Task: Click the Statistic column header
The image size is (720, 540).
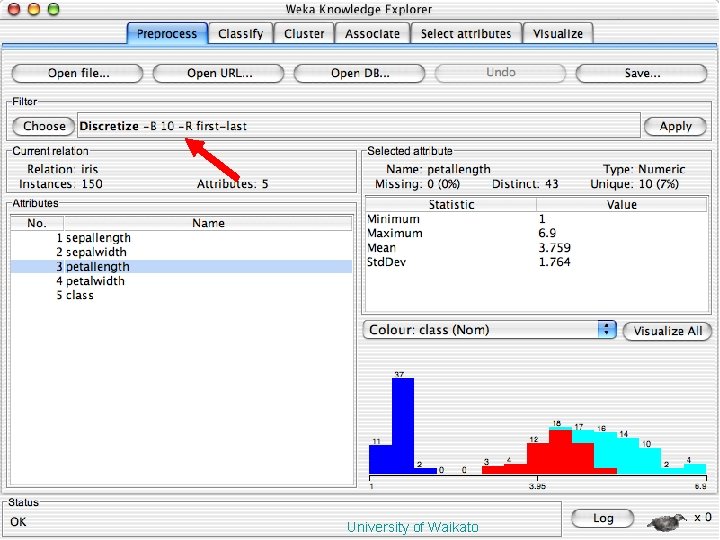Action: (451, 204)
